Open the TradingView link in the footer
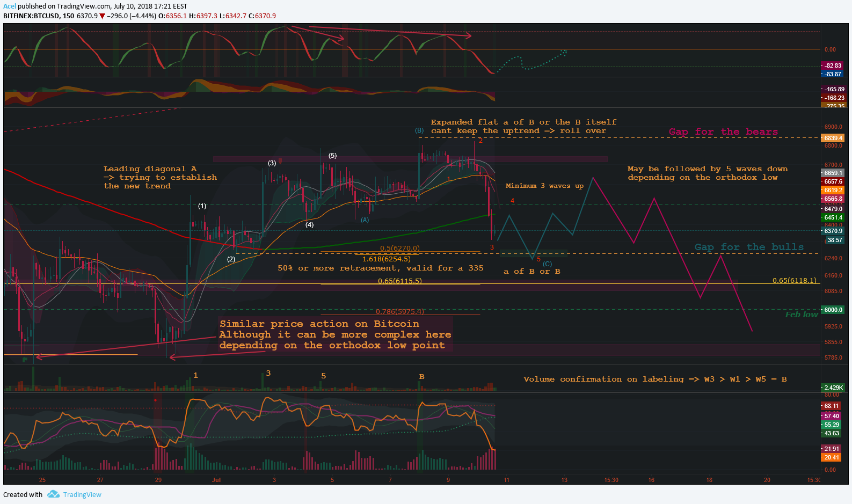Viewport: 852px width, 504px height. click(x=82, y=495)
